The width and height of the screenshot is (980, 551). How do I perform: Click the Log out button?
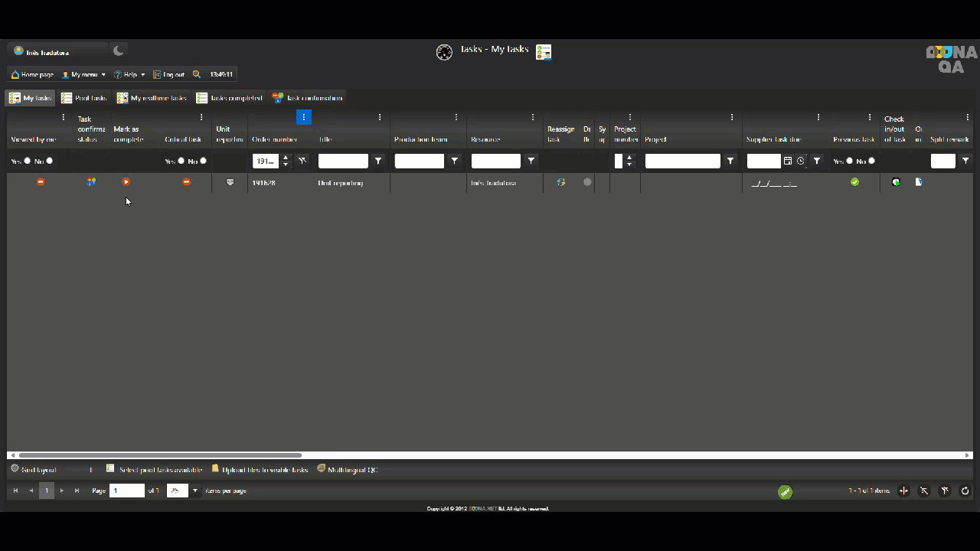[168, 75]
